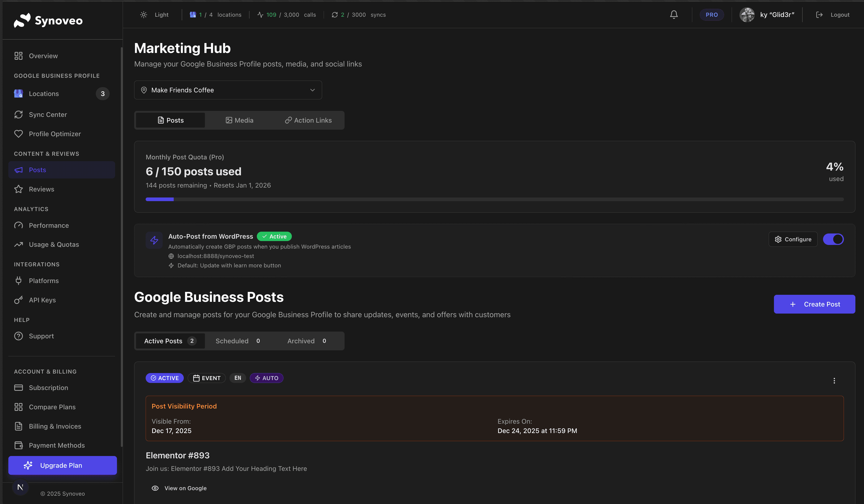
Task: Click the Sync Center sidebar icon
Action: point(19,115)
